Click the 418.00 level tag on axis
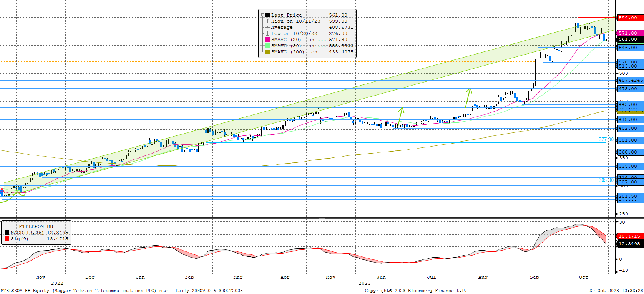Image resolution: width=644 pixels, height=294 pixels. 630,119
